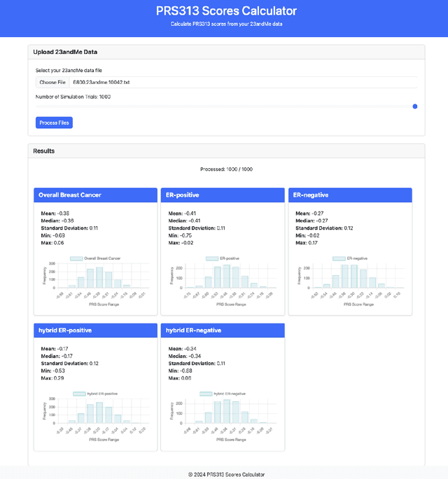The width and height of the screenshot is (448, 479).
Task: Click the hybrid ER-positive card header
Action: click(x=95, y=330)
